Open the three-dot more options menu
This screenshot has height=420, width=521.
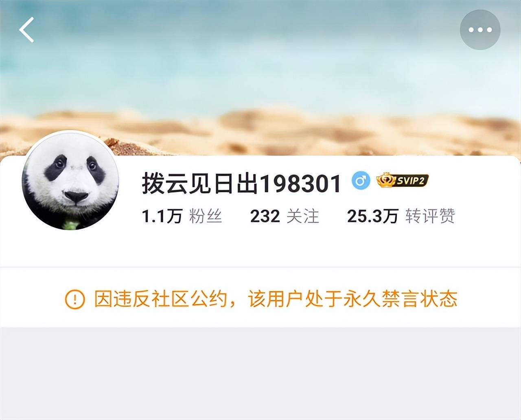[x=480, y=30]
